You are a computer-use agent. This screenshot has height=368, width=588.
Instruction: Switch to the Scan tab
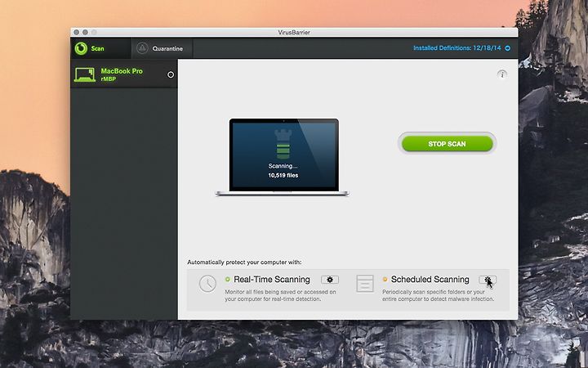pyautogui.click(x=101, y=48)
